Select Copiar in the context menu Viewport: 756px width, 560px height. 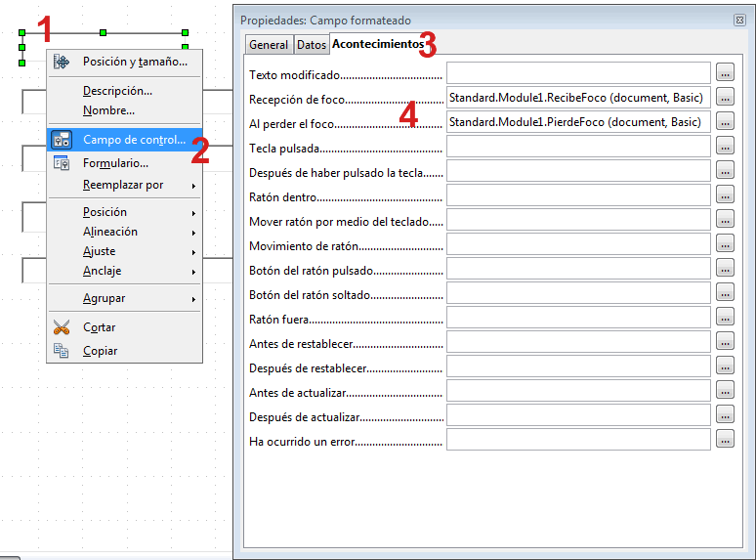point(124,351)
